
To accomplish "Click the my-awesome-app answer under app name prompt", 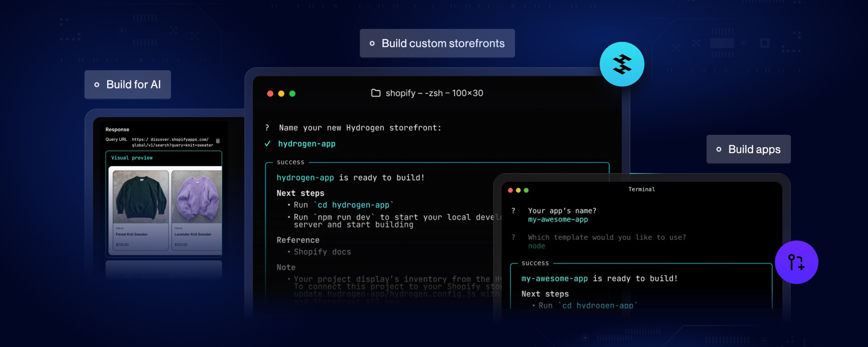I will click(x=558, y=220).
